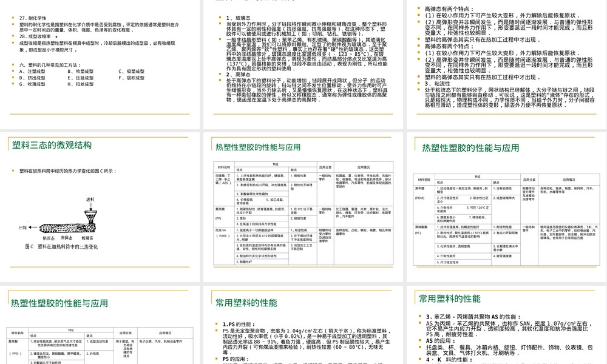Click the bullet 塑料在加热料筒中经历的热力学变化如图C所示
The image size is (607, 364).
(68, 171)
